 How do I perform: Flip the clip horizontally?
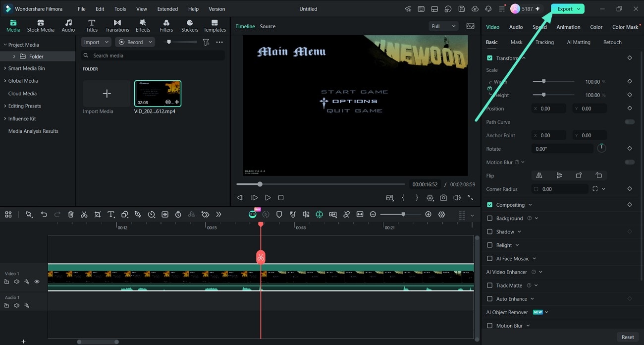pos(539,175)
